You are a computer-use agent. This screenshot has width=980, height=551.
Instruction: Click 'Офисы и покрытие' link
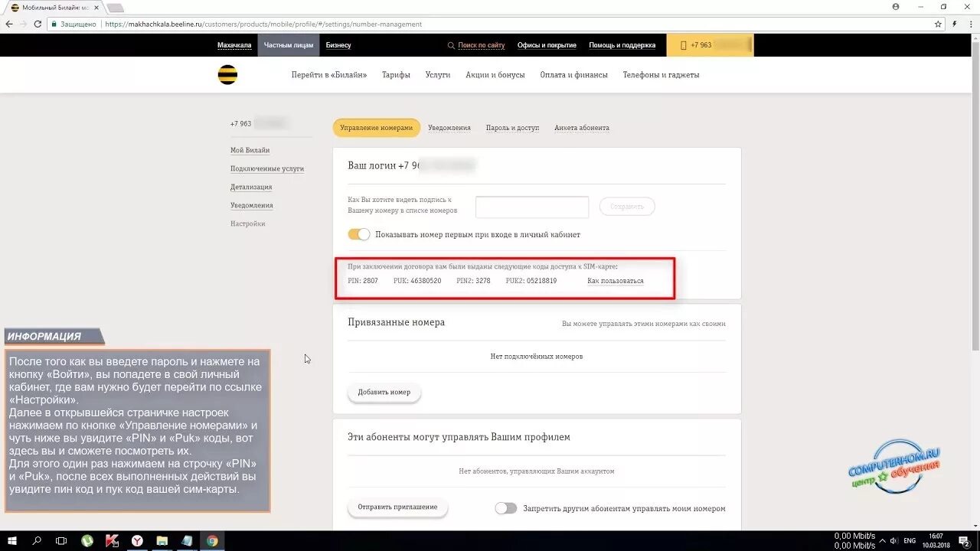547,45
